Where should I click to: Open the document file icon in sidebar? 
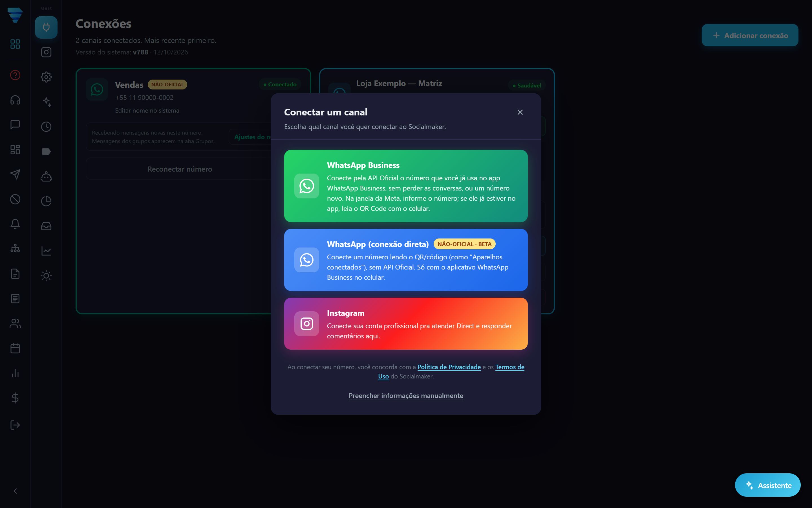coord(15,274)
